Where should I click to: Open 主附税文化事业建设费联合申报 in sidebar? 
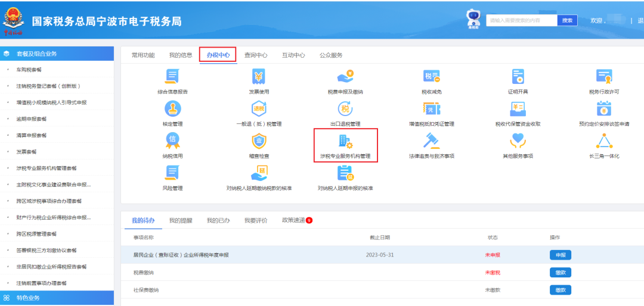coord(54,185)
